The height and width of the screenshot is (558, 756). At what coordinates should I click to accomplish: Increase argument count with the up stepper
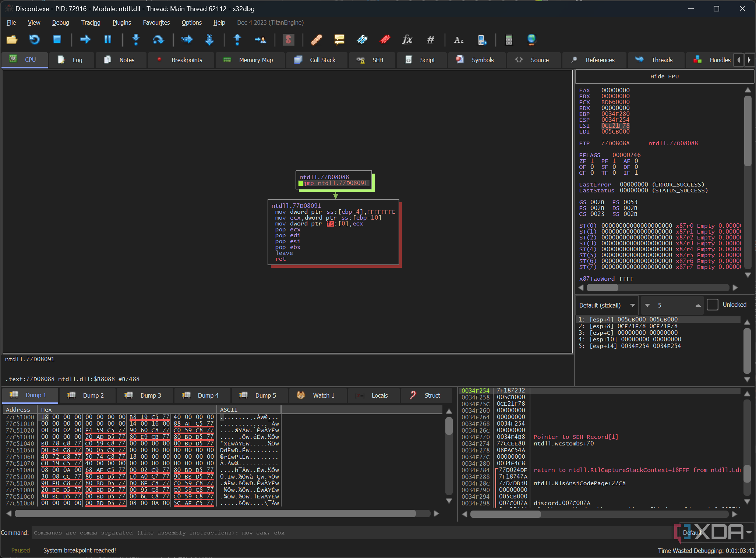(x=698, y=305)
